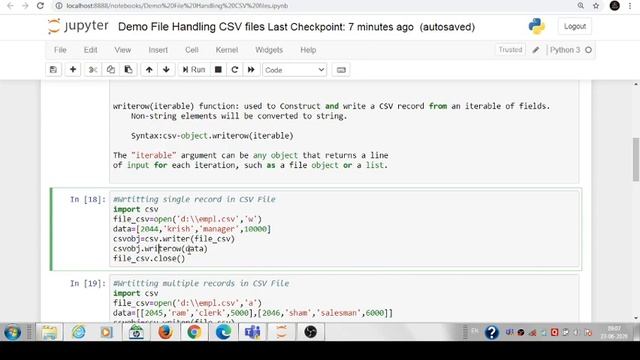
Task: Click the help question mark tray icon
Action: pos(492,333)
